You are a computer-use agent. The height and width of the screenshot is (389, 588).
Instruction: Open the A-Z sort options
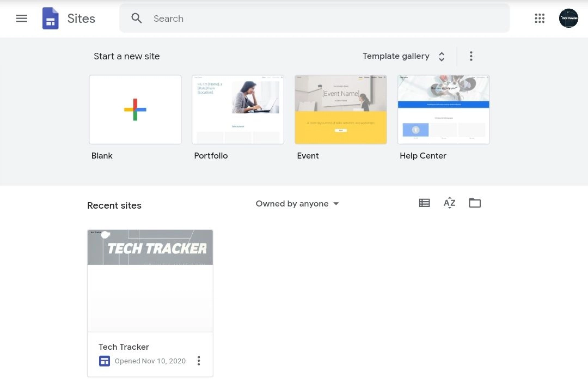point(449,203)
